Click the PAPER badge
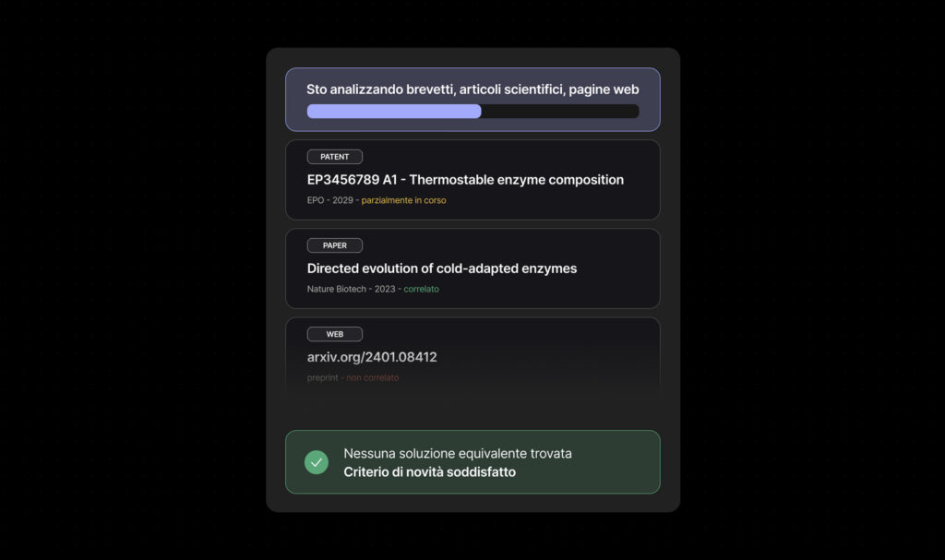 pos(334,245)
